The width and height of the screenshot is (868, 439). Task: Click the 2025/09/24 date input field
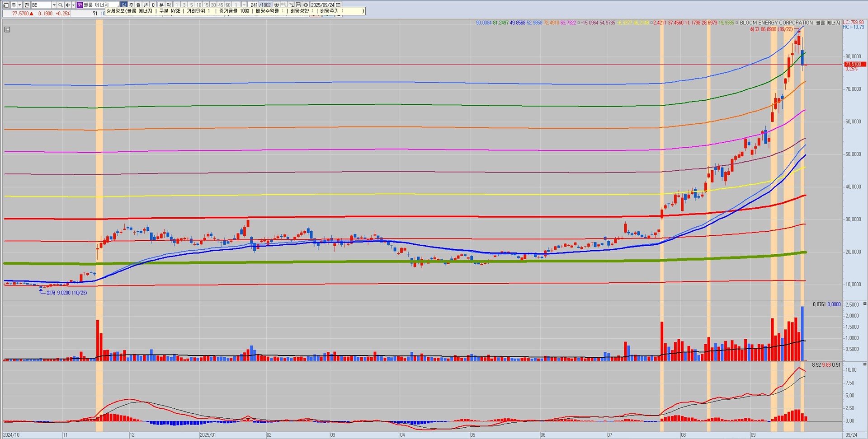tap(322, 5)
